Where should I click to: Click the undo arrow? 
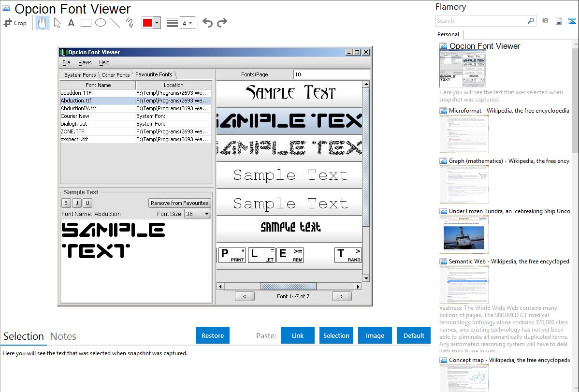207,23
